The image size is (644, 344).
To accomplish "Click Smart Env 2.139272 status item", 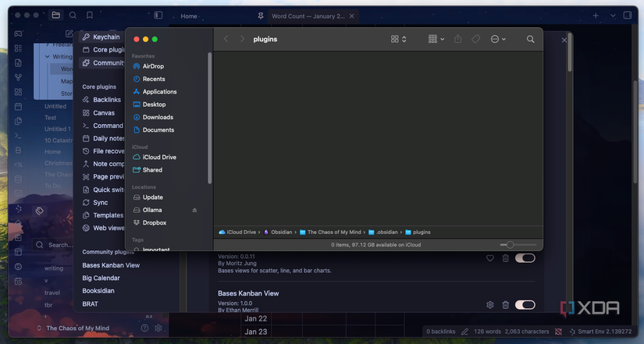I will click(x=600, y=332).
